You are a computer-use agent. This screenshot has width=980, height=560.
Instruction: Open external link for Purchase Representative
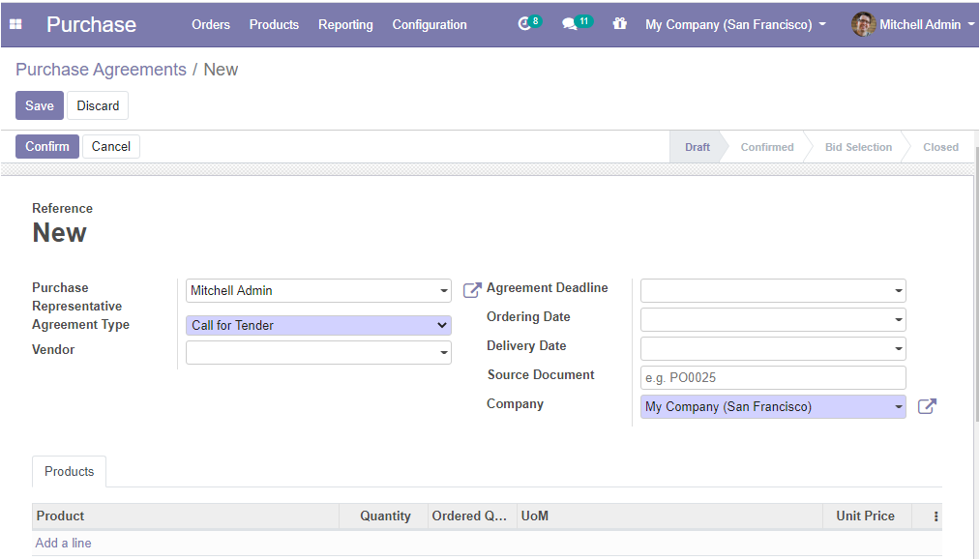pos(472,290)
